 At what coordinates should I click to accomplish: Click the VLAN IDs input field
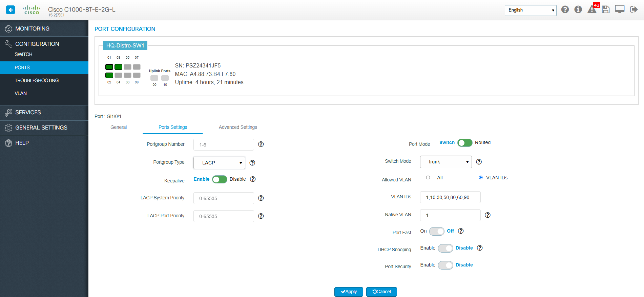(x=450, y=197)
